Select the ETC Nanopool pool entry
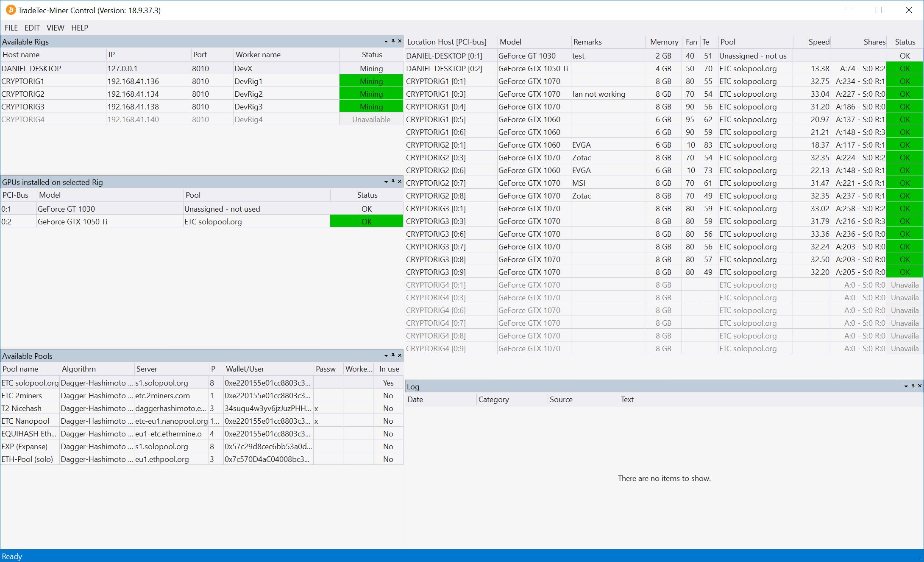The width and height of the screenshot is (924, 562). 127,421
